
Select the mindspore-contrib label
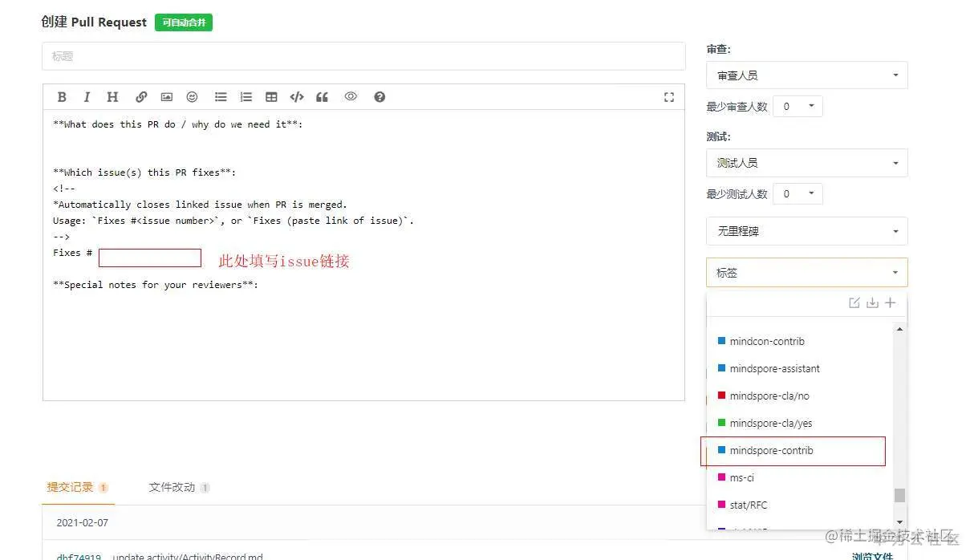coord(799,451)
